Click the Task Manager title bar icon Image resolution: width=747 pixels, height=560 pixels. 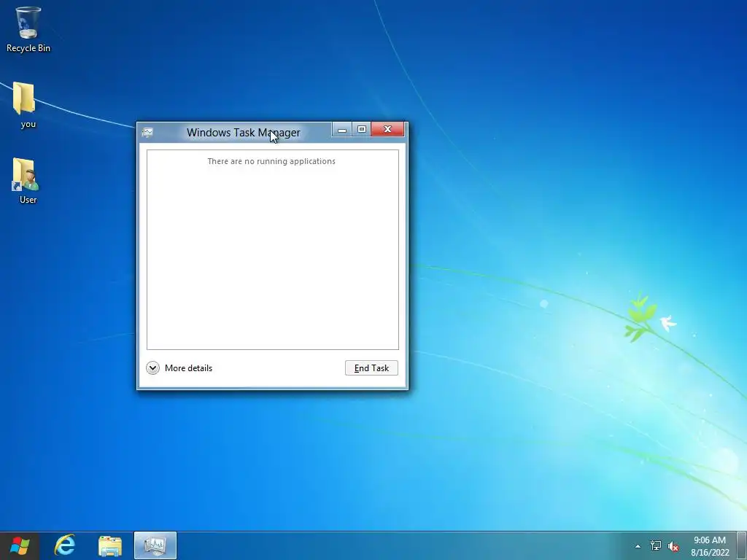[147, 133]
